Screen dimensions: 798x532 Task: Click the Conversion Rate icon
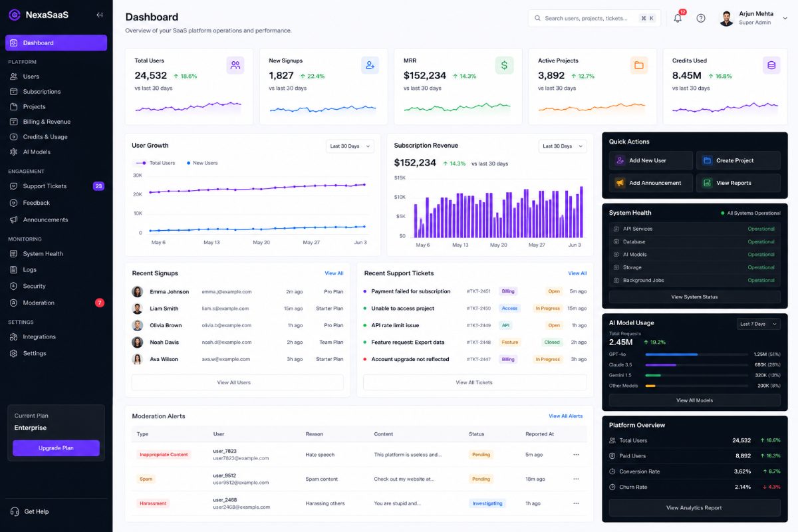point(612,471)
